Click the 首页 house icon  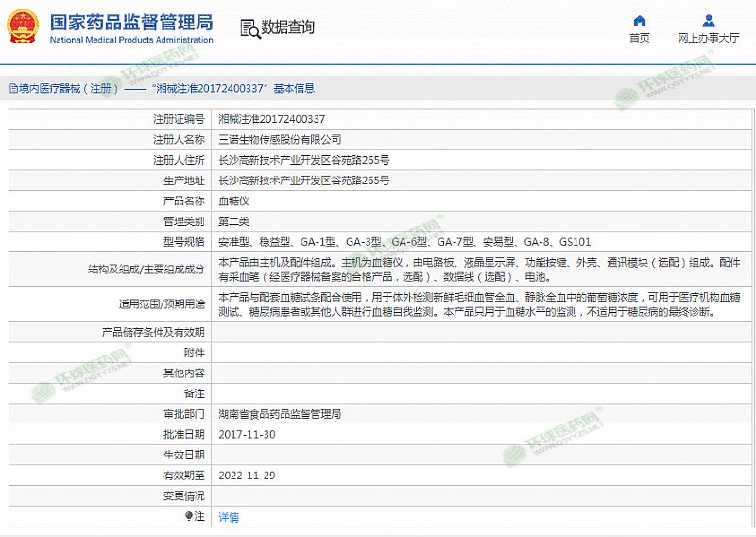(640, 21)
